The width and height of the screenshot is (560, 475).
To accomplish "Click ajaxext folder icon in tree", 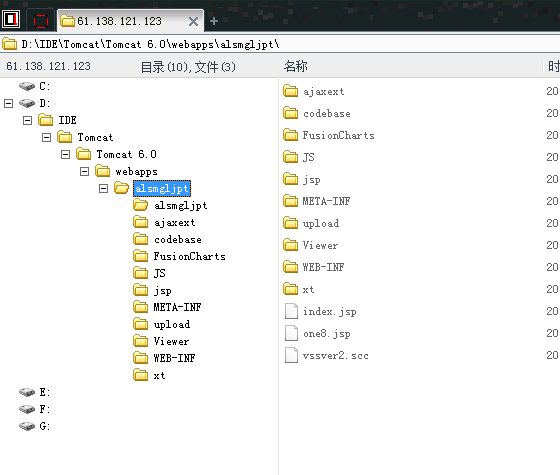I will (141, 222).
